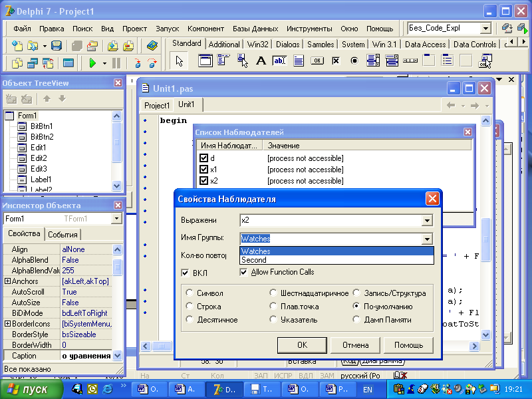532x399 pixels.
Task: Click the Object TreeView vertical scrollbar thumb
Action: point(117,142)
